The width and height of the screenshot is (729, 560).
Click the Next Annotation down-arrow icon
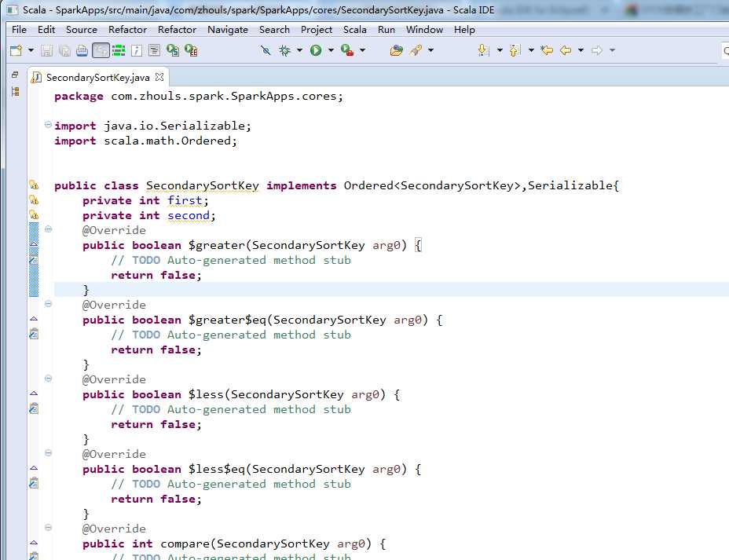(x=484, y=50)
